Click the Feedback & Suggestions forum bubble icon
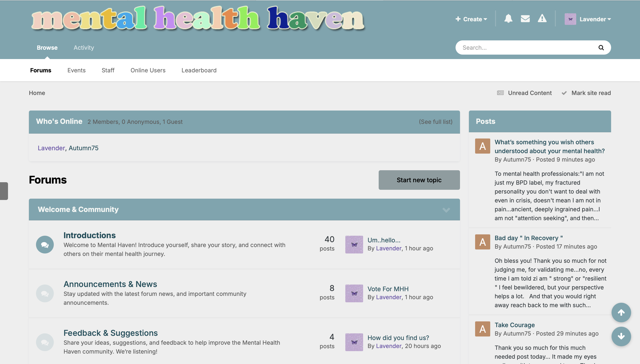640x364 pixels. [45, 342]
